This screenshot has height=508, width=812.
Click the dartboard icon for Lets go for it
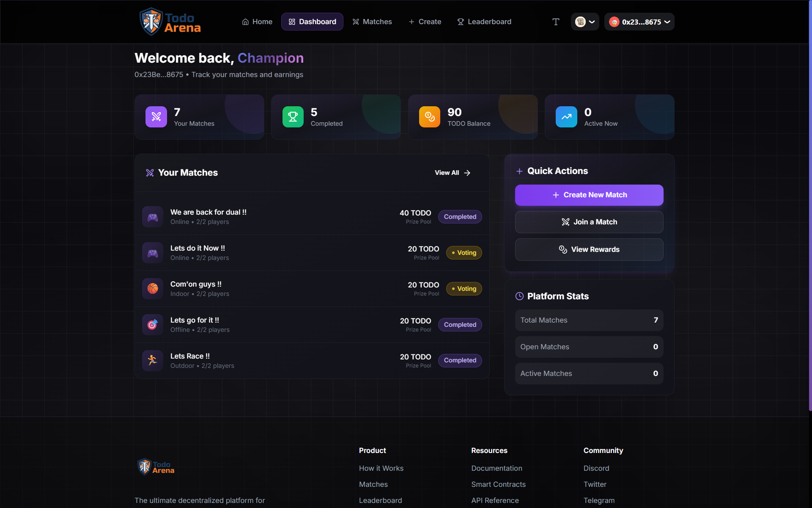tap(153, 325)
